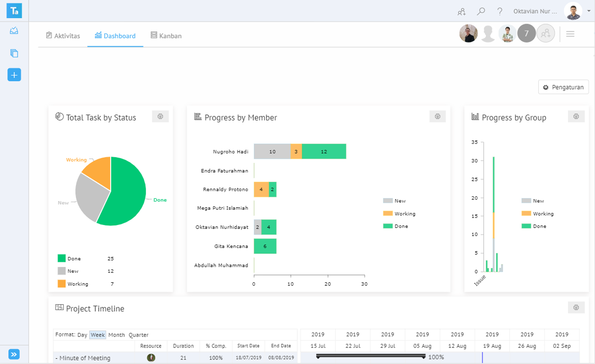
Task: Click the Pengaturan settings button
Action: click(x=563, y=87)
